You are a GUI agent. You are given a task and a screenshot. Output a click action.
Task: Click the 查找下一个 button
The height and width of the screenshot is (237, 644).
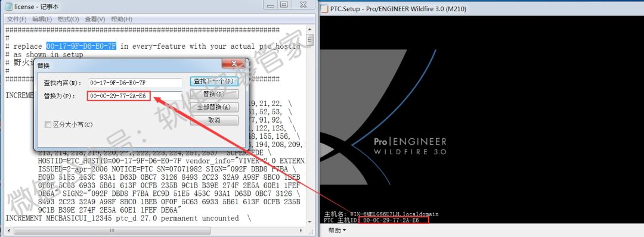(x=214, y=81)
